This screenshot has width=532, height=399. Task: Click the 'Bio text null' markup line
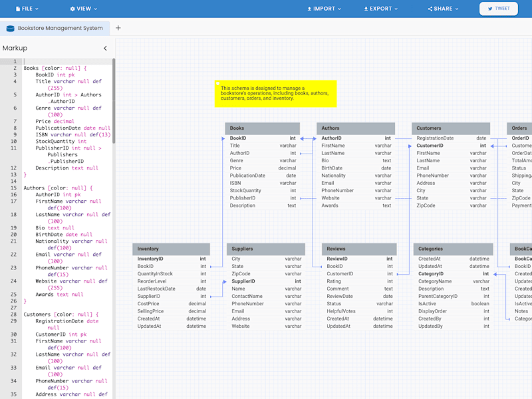coord(55,228)
